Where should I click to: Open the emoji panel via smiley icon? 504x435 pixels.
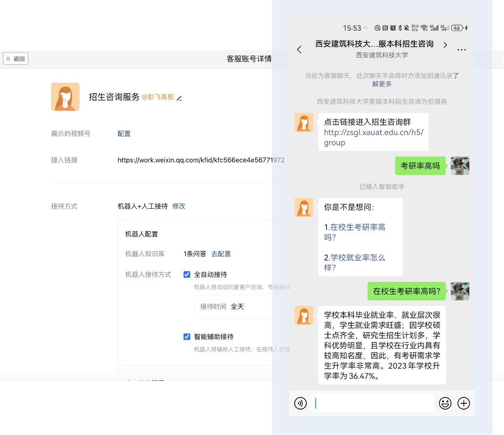445,403
